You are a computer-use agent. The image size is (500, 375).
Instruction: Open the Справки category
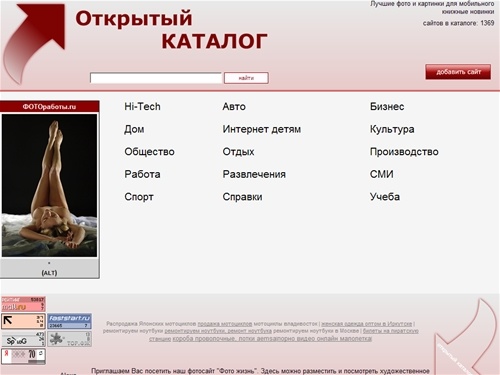242,197
